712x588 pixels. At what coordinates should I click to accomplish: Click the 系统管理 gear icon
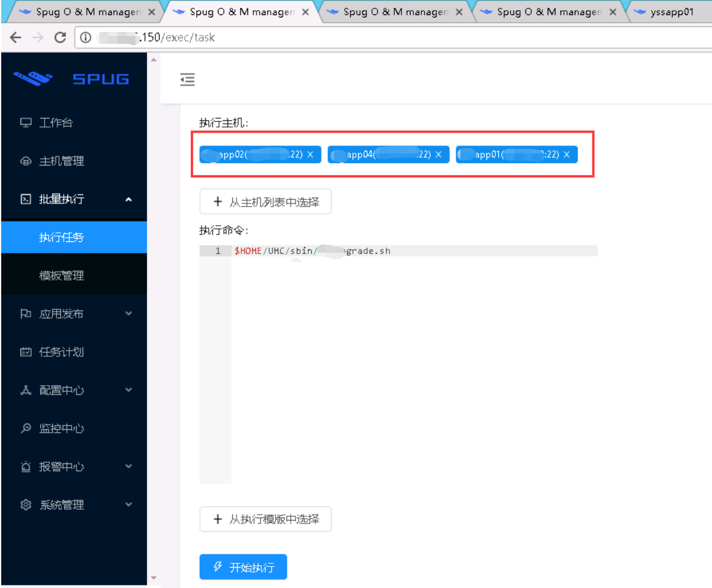click(26, 504)
